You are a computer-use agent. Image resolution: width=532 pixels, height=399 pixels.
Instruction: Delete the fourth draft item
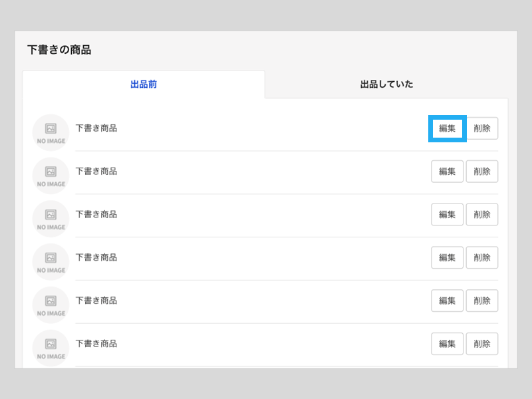pos(481,257)
